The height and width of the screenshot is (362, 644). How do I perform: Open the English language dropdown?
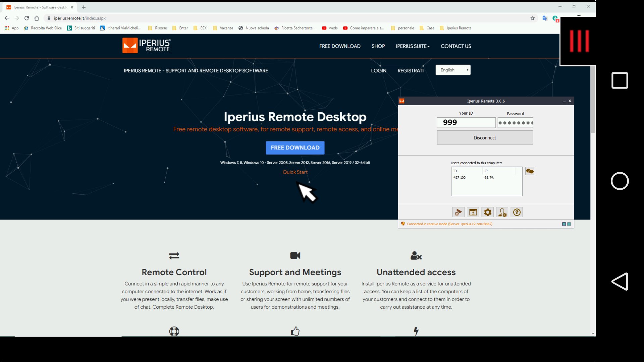click(x=453, y=70)
